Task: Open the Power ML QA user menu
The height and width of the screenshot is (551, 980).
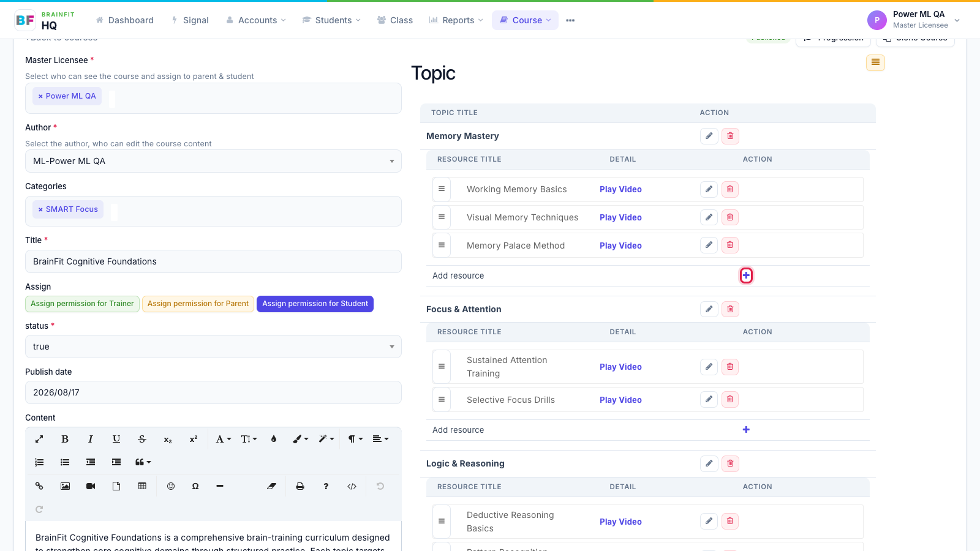Action: coord(914,20)
